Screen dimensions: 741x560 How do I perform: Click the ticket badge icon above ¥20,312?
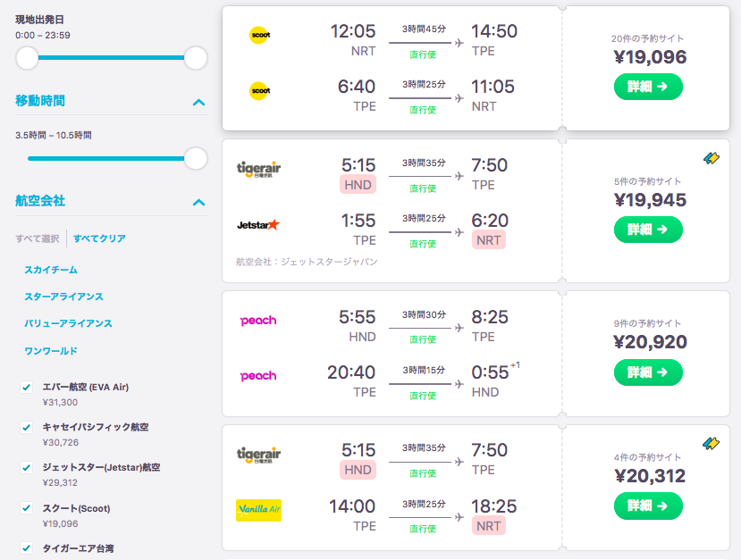click(x=712, y=443)
